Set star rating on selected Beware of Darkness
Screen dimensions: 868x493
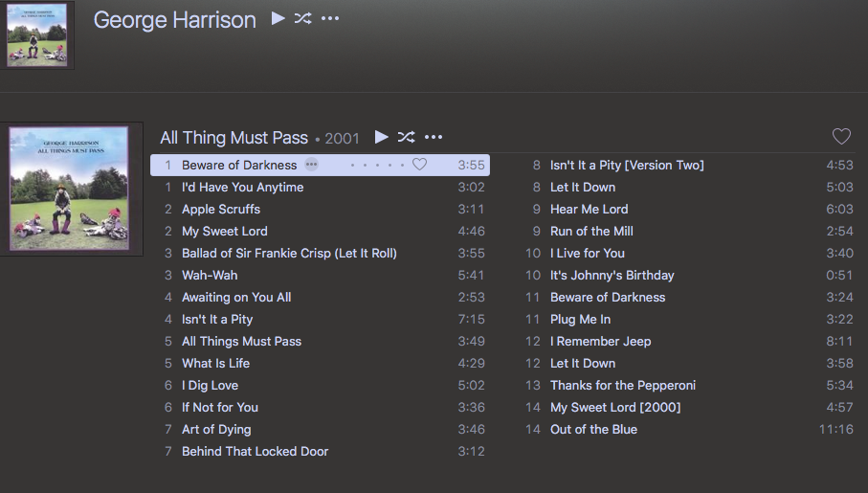pyautogui.click(x=377, y=165)
